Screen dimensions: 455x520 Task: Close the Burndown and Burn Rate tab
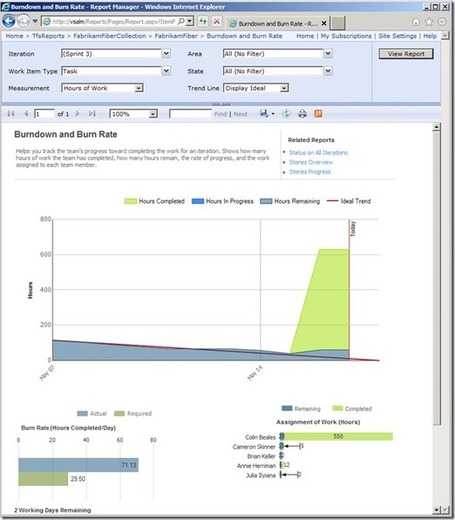pyautogui.click(x=324, y=23)
